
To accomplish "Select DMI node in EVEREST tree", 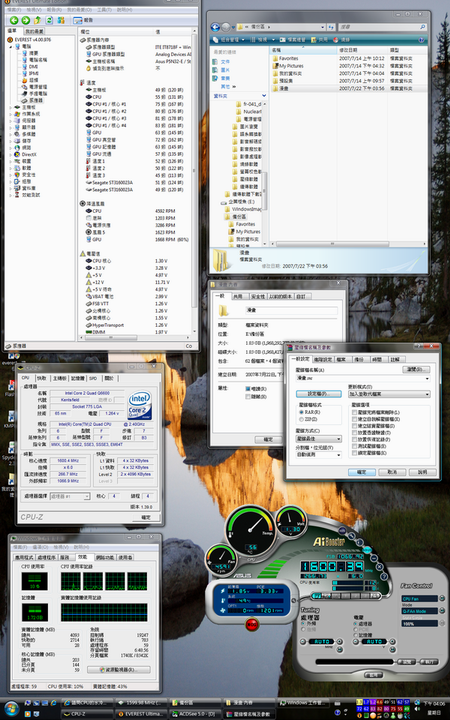I will 30,67.
